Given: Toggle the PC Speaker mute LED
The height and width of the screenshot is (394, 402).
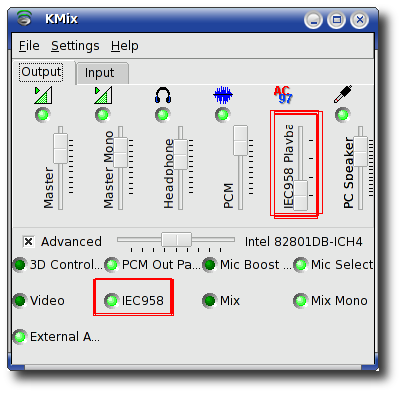Looking at the screenshot, I should click(x=343, y=115).
